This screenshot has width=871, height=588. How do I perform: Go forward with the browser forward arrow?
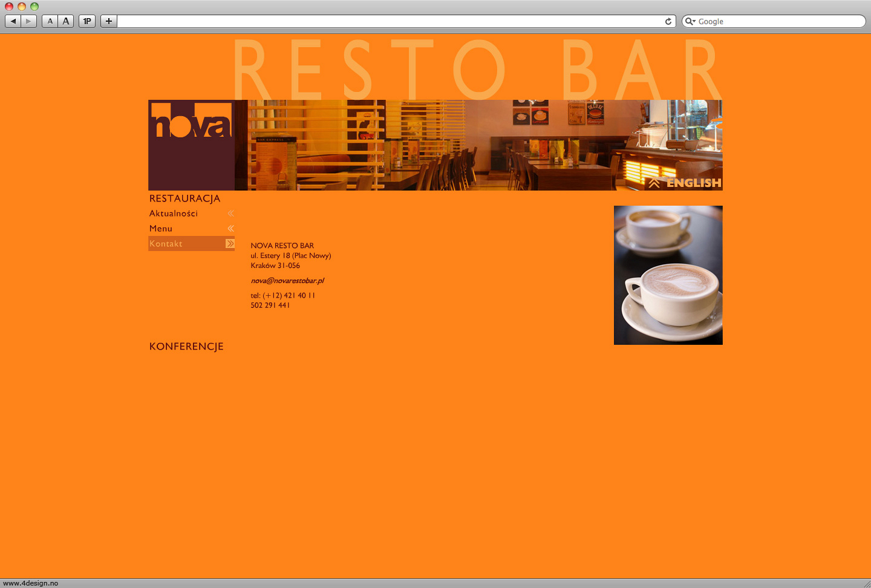tap(28, 21)
